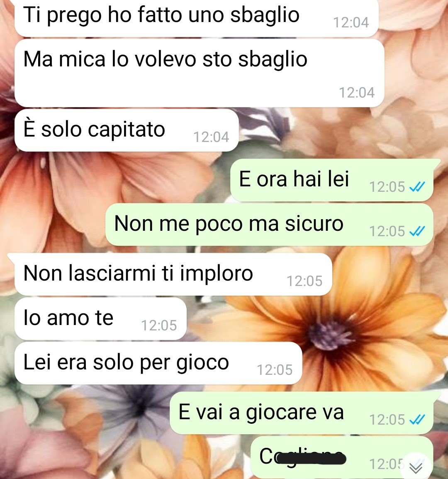
Task: Tap the 'Io amo te' message bubble
Action: tap(100, 319)
